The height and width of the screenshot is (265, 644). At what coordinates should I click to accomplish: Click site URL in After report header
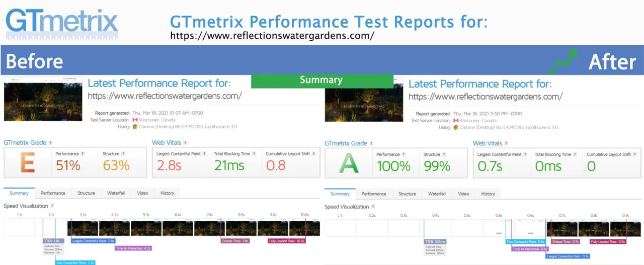pos(486,96)
